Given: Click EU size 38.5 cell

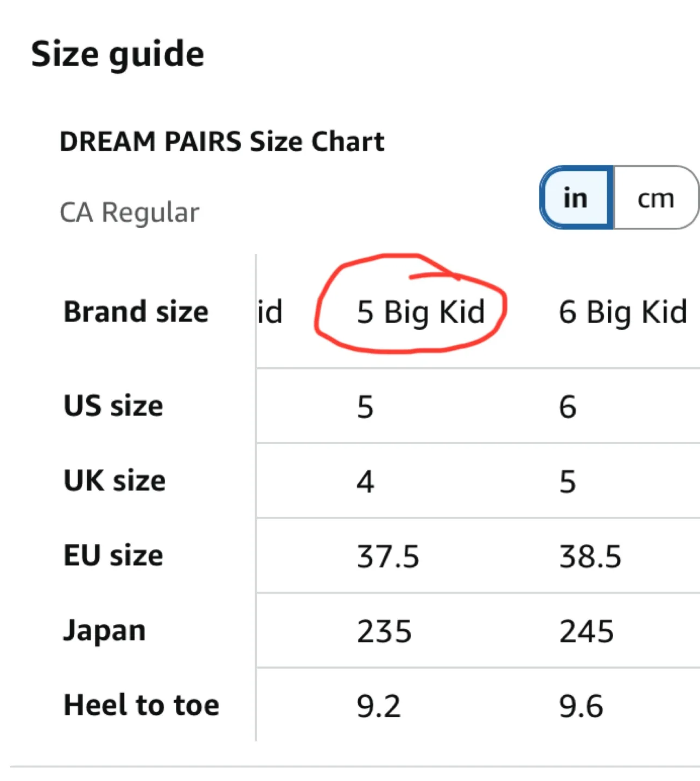Looking at the screenshot, I should click(590, 555).
